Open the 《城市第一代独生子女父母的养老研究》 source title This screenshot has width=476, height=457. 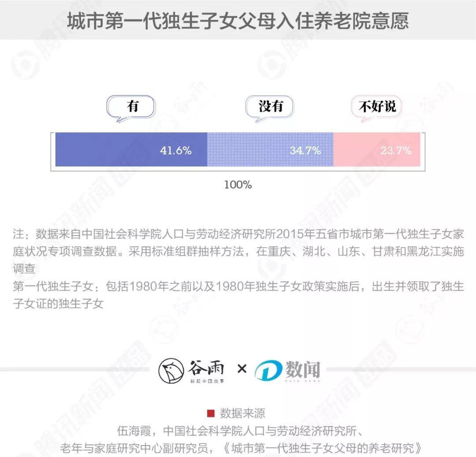(321, 448)
